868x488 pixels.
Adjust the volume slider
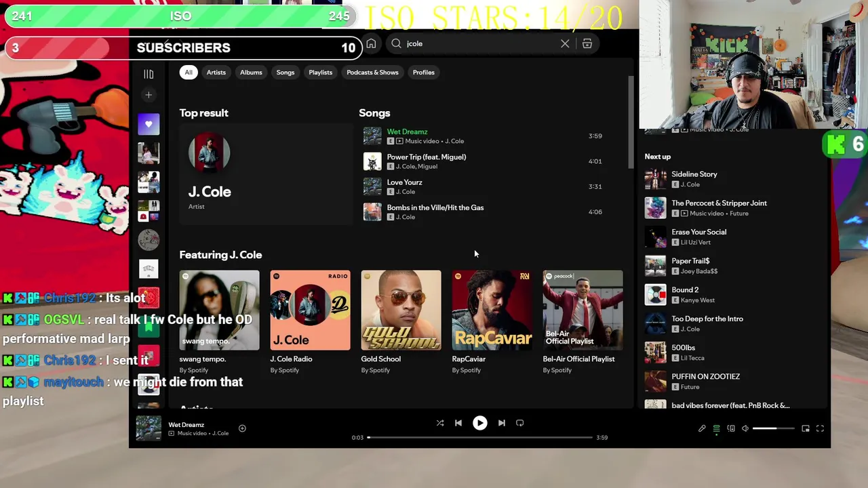pyautogui.click(x=773, y=428)
